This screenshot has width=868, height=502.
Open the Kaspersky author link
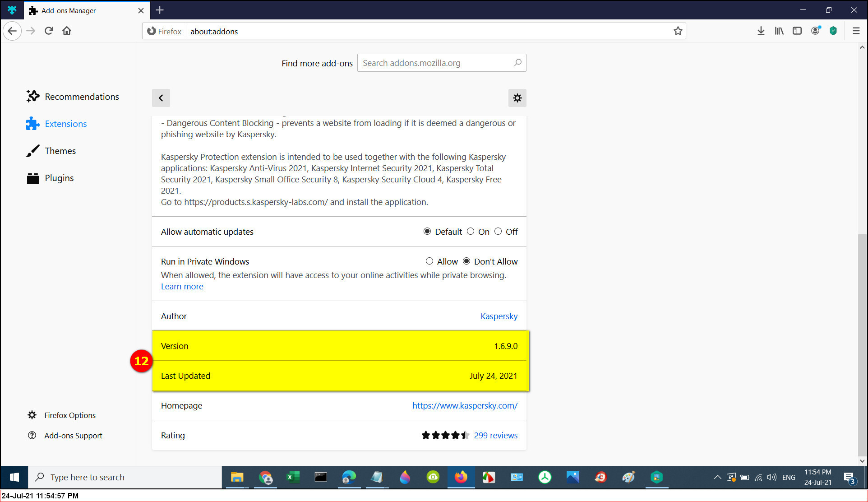tap(499, 316)
